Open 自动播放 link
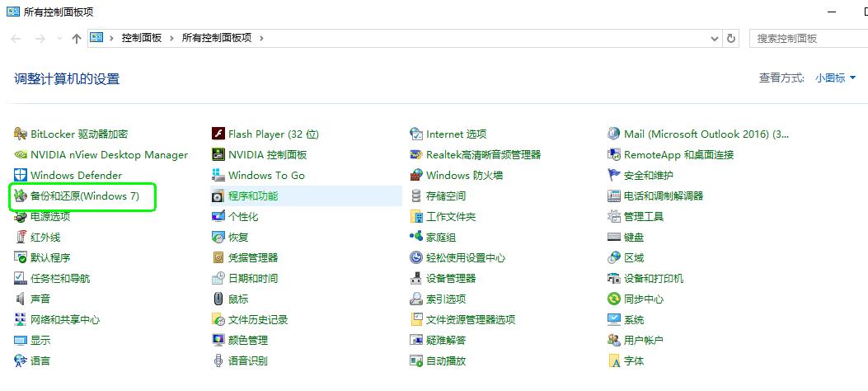This screenshot has width=868, height=391. [446, 361]
